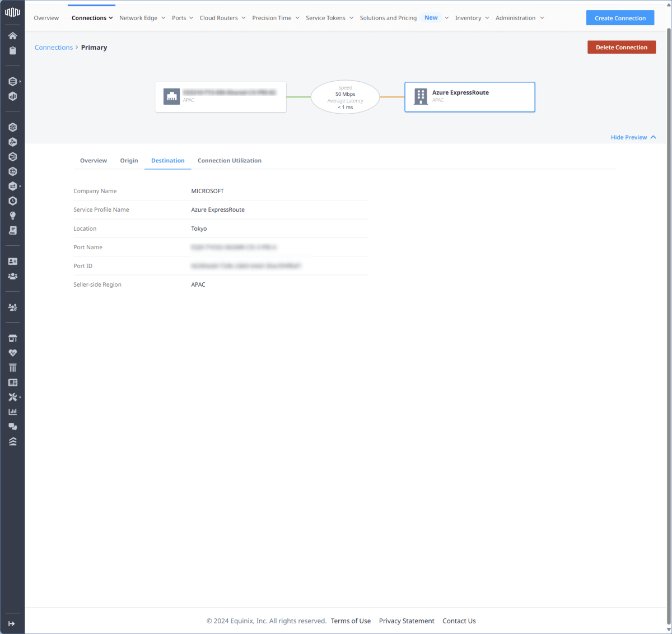Open the Connection Utilization tab
This screenshot has width=672, height=634.
230,161
